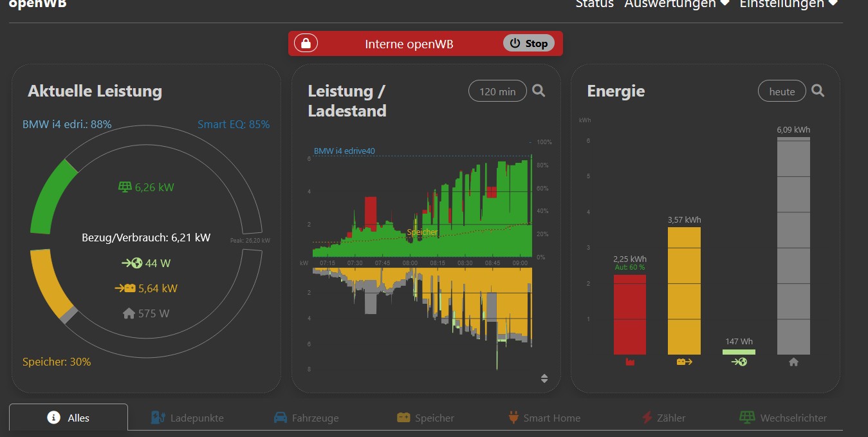
Task: Click the Peak: 26,20 kW text
Action: 250,241
